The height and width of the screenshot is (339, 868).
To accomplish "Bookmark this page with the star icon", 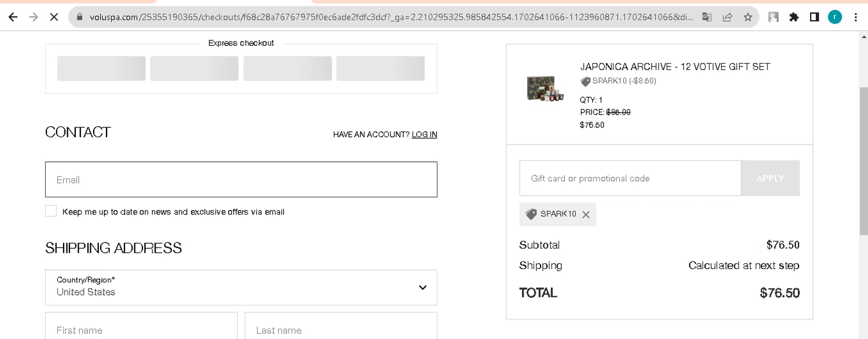I will point(748,17).
